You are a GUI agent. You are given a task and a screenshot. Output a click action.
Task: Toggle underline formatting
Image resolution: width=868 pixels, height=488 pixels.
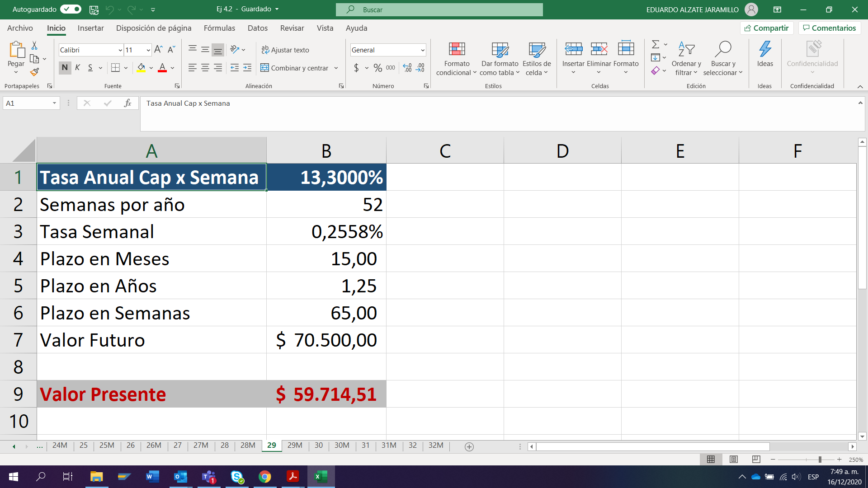click(90, 67)
